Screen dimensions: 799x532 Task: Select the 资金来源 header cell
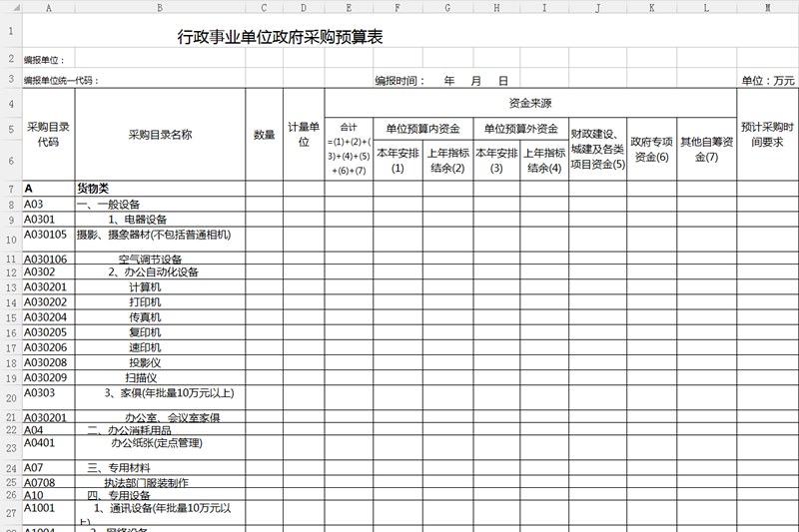(x=530, y=103)
